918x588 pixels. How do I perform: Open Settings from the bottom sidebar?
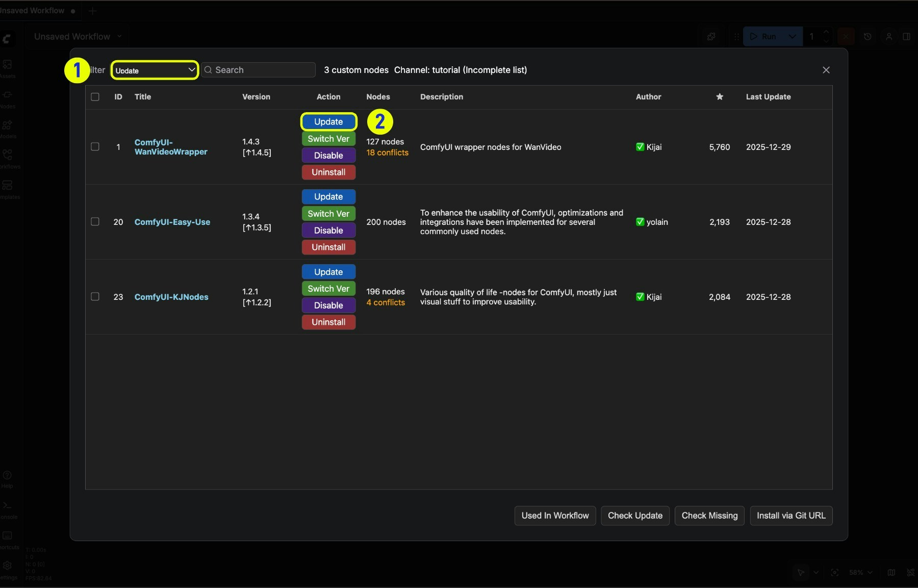(8, 566)
